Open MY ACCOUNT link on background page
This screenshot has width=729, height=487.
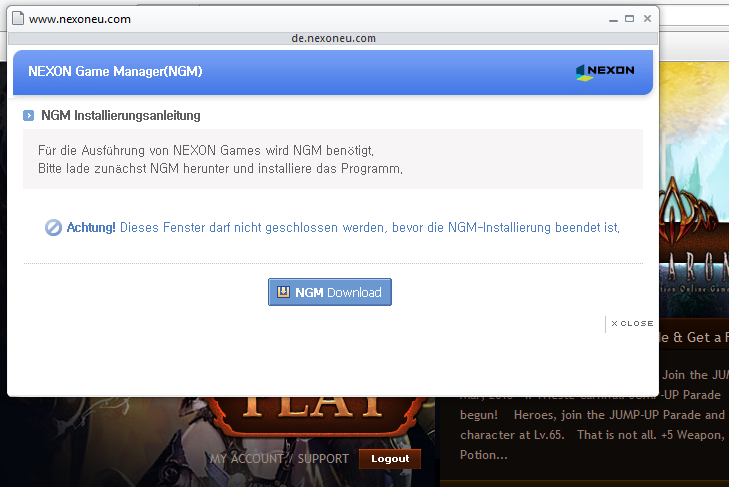(246, 459)
